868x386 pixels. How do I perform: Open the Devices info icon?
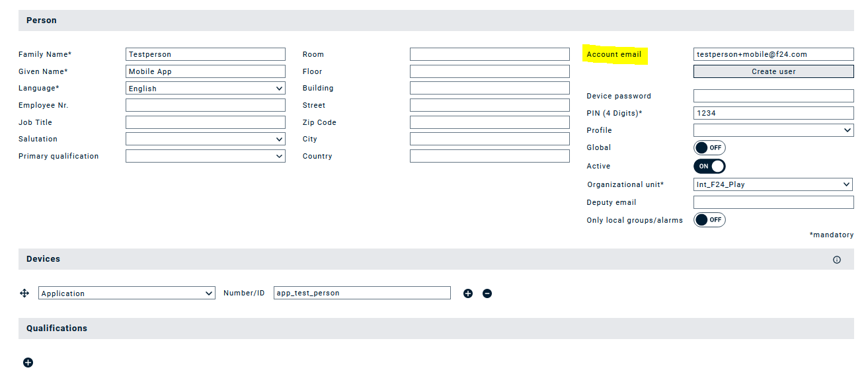(x=837, y=260)
